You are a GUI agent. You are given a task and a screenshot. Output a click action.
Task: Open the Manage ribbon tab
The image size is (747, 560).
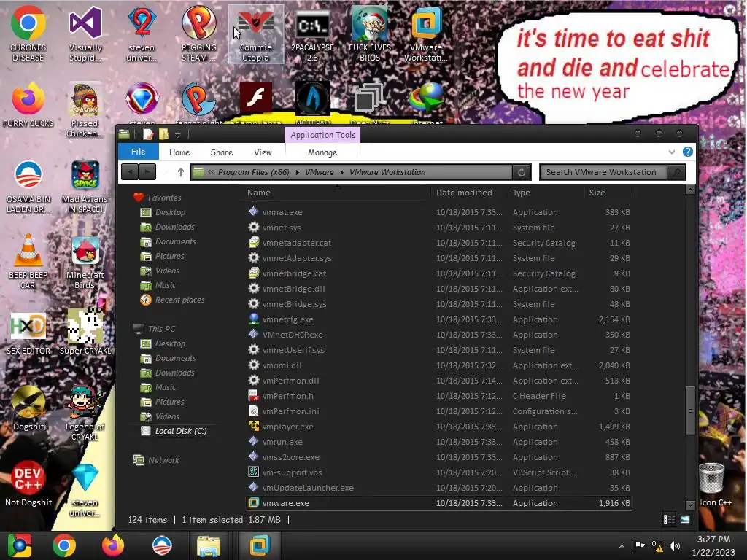(322, 152)
